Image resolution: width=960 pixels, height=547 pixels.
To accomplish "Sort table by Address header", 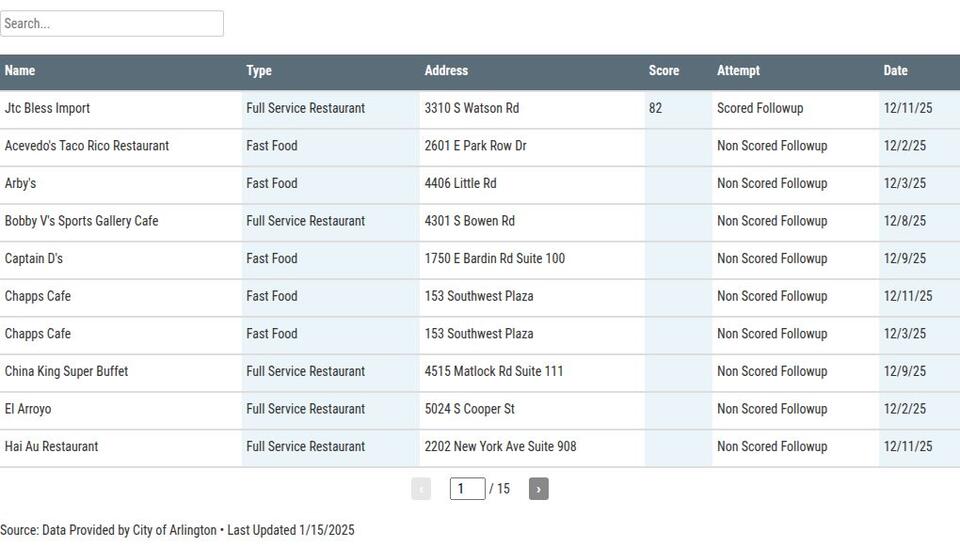I will (446, 71).
